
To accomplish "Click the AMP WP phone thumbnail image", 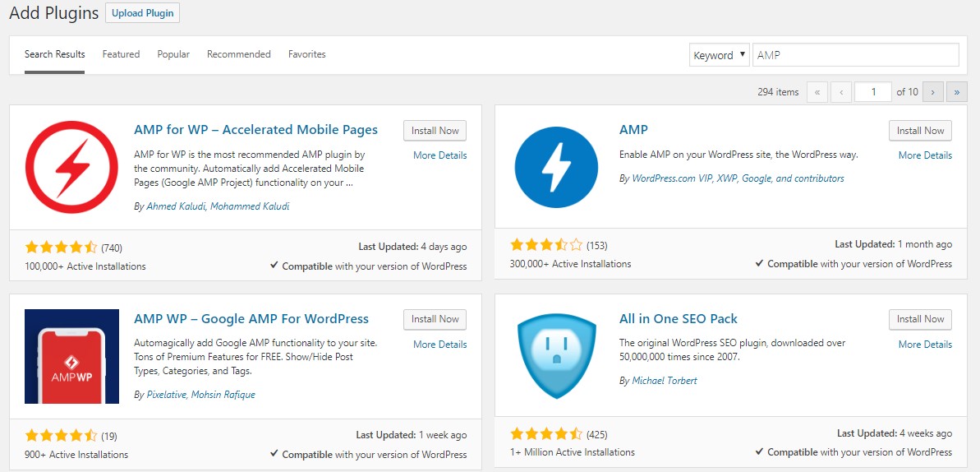I will click(71, 356).
